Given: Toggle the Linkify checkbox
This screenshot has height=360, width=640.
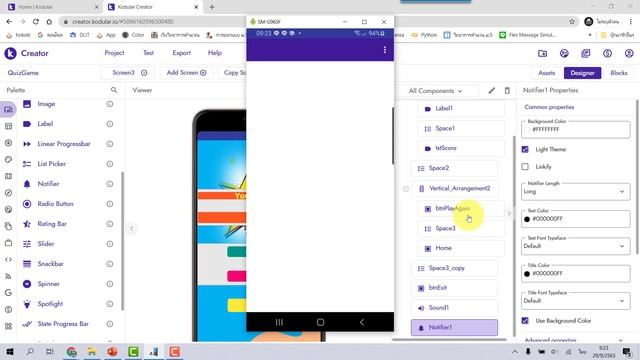Looking at the screenshot, I should pyautogui.click(x=525, y=167).
